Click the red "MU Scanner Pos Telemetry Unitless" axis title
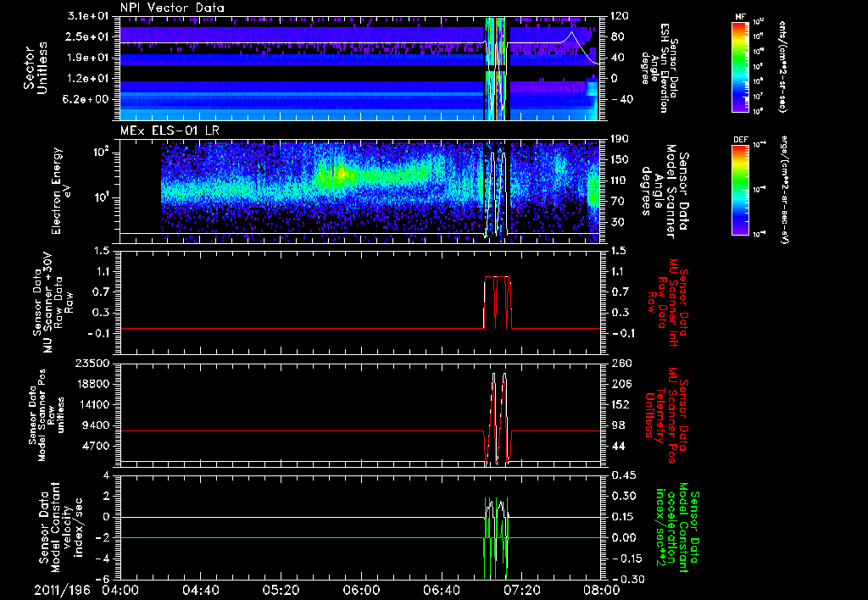This screenshot has width=868, height=600. [666, 415]
